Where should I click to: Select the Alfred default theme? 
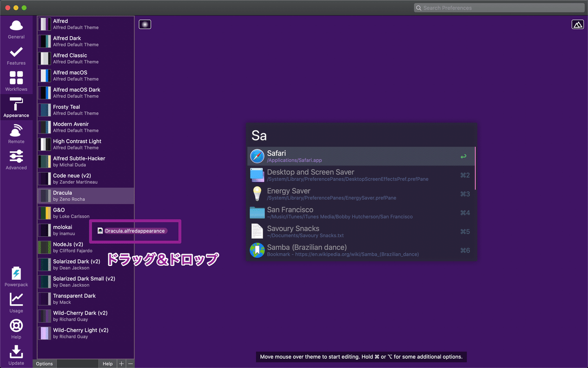tap(86, 24)
